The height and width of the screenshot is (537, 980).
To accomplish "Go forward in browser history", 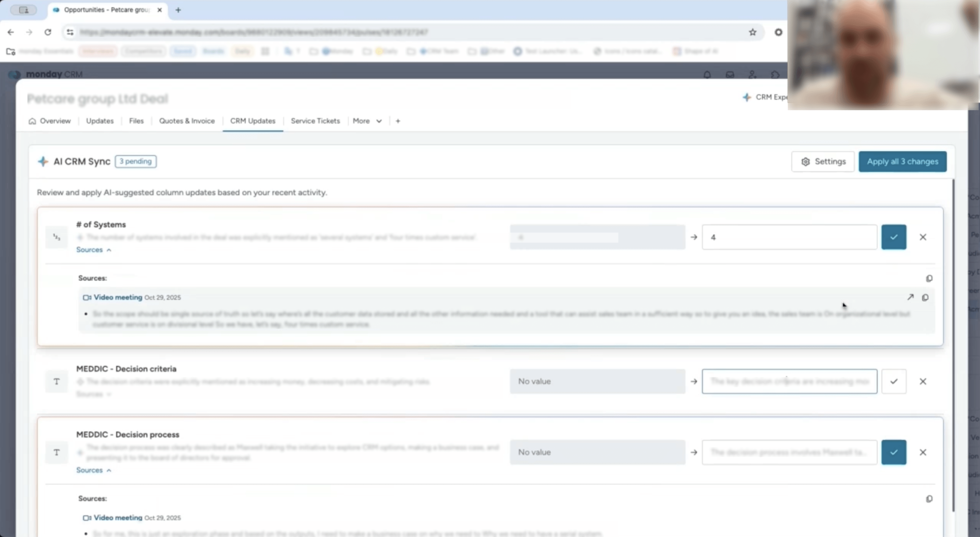I will (29, 32).
